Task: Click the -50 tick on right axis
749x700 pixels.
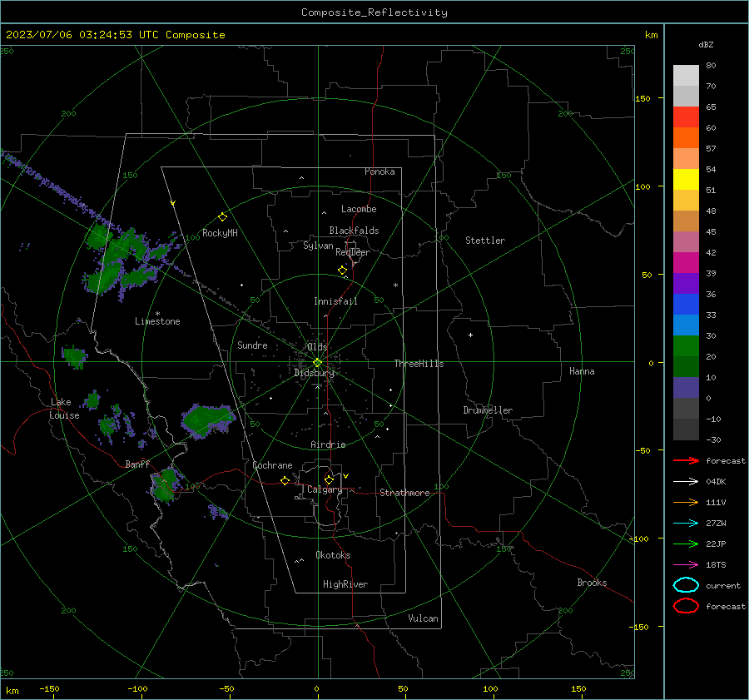Action: click(644, 450)
